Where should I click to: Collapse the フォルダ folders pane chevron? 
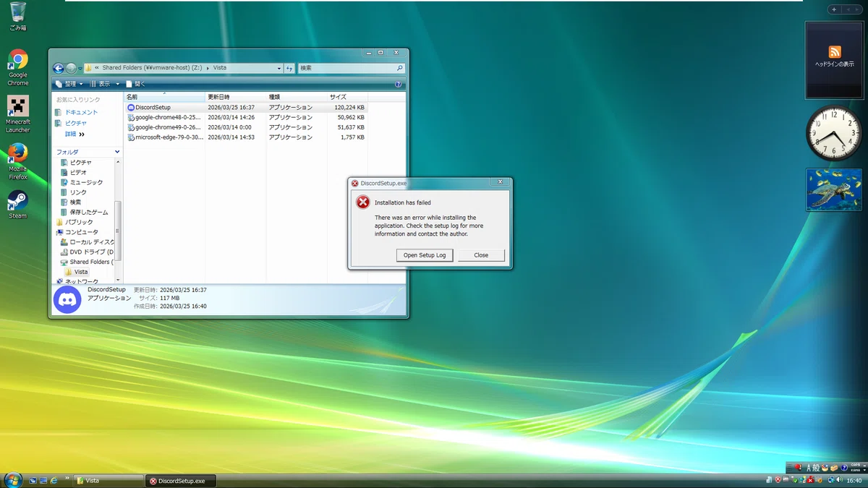117,152
